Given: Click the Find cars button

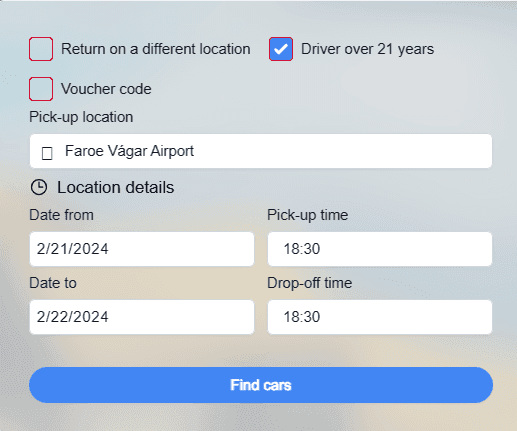Looking at the screenshot, I should click(261, 385).
